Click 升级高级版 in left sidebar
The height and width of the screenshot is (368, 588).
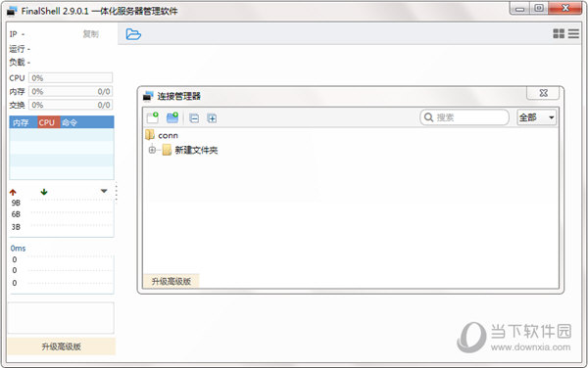[62, 346]
